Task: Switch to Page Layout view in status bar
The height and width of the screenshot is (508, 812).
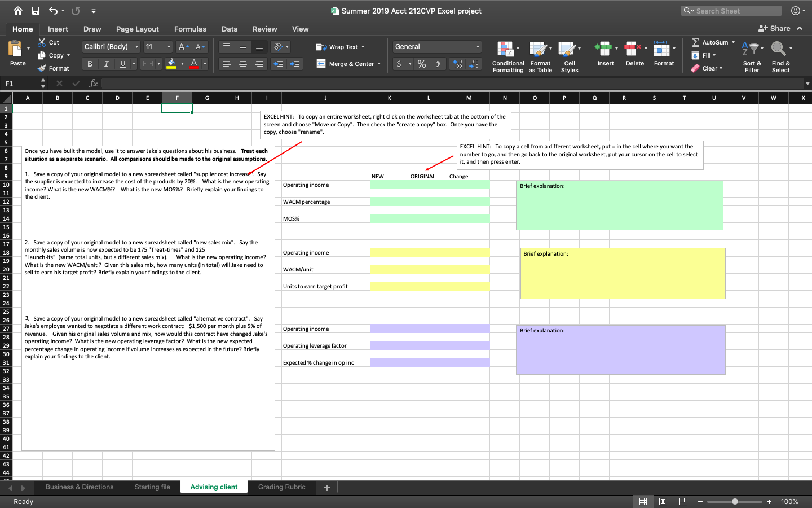Action: pyautogui.click(x=663, y=502)
